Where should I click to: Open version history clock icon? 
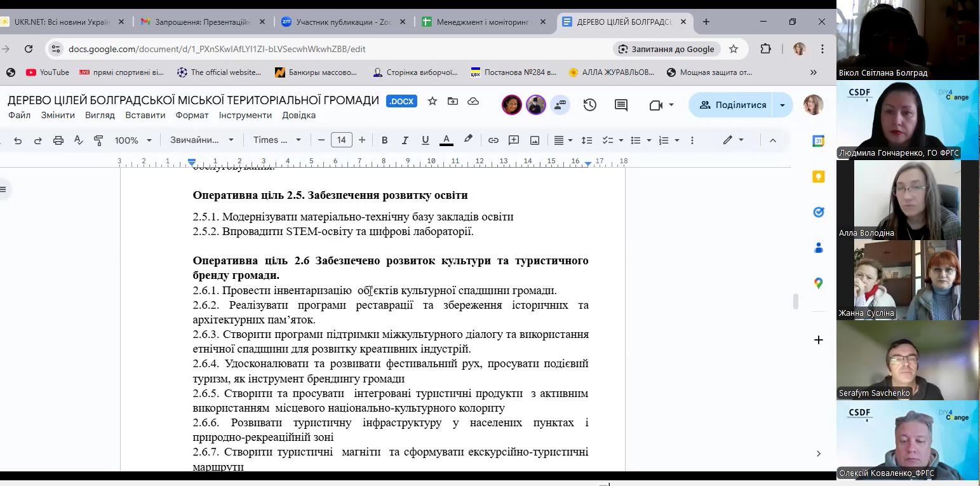(x=590, y=105)
